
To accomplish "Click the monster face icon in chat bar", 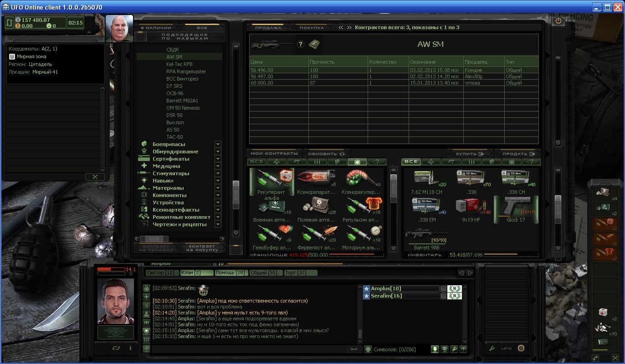I will (445, 349).
